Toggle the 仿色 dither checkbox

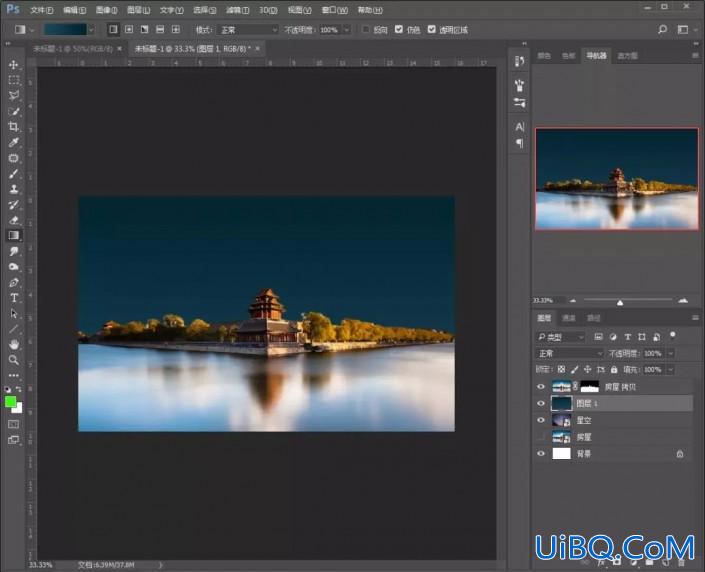(x=399, y=29)
